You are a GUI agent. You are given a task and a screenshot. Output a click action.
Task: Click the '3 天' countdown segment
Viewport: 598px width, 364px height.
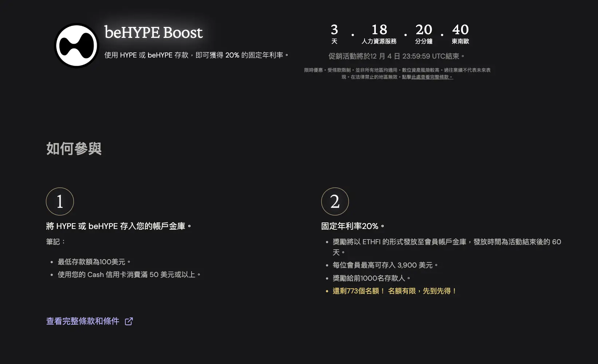pos(334,33)
